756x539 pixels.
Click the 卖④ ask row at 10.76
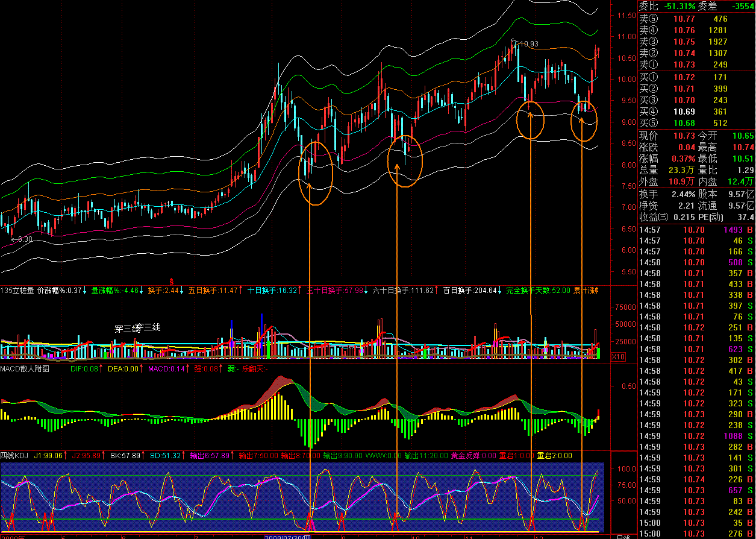(x=696, y=30)
